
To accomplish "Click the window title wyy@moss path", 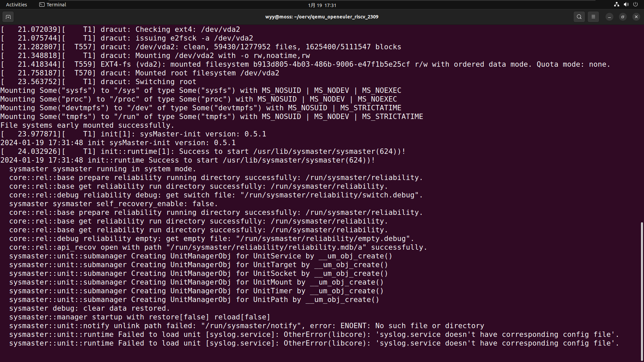I will click(322, 17).
